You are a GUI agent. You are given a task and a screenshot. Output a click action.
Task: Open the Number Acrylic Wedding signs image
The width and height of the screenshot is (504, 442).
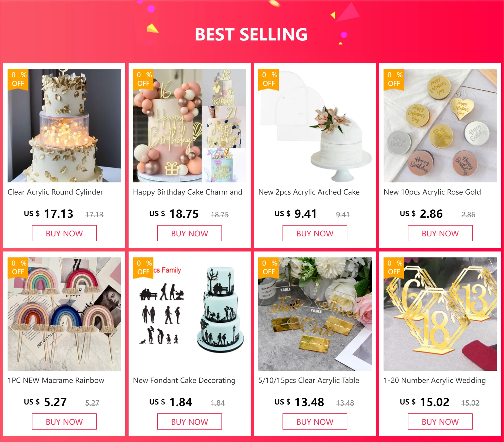[x=440, y=314]
